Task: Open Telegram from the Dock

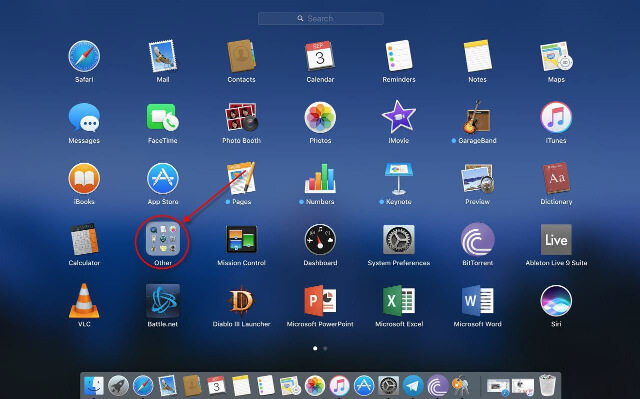Action: 413,386
